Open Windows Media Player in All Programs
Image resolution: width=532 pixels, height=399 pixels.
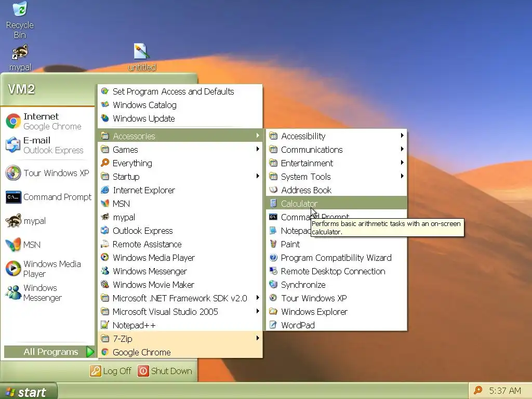(x=180, y=258)
